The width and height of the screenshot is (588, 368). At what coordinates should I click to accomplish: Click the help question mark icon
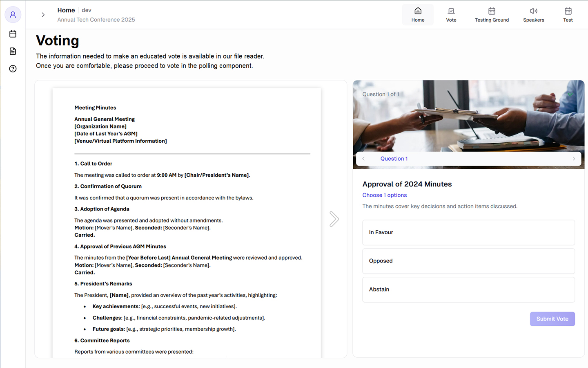13,69
